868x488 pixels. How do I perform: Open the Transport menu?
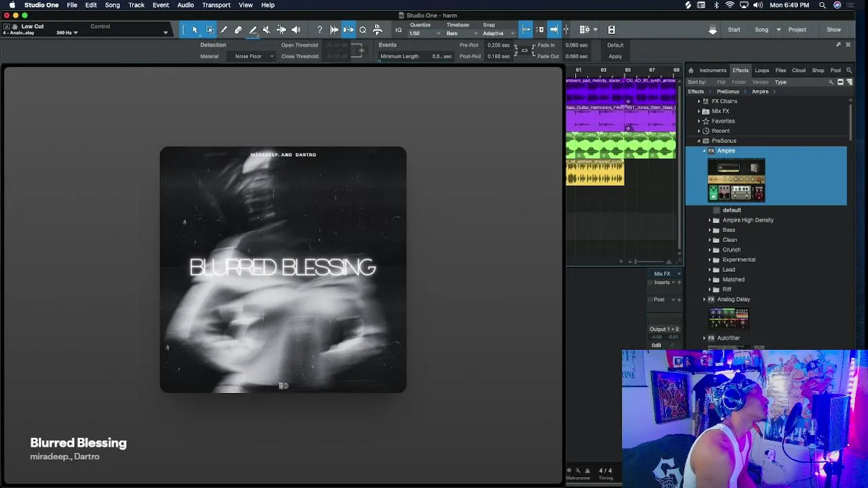pos(216,5)
